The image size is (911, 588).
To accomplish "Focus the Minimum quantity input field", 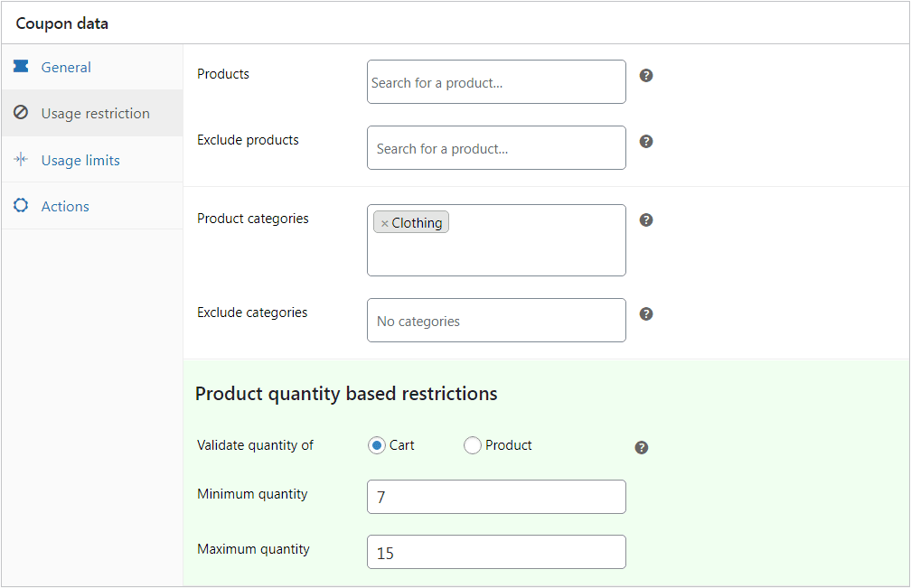I will pyautogui.click(x=496, y=497).
